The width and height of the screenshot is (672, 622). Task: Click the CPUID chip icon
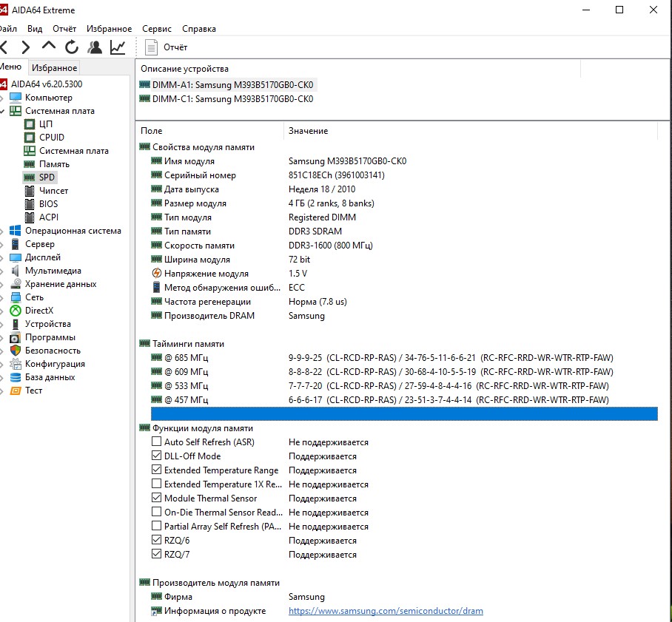(30, 138)
